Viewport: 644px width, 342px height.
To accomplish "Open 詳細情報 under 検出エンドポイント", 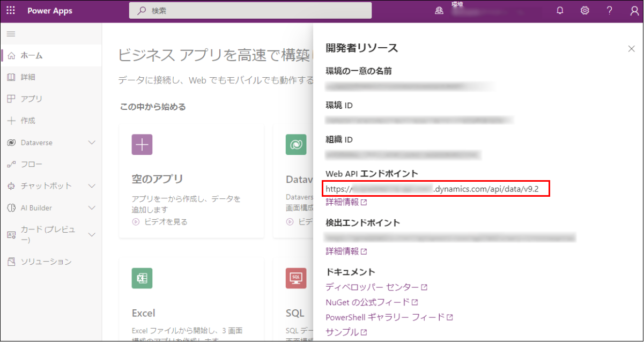I will click(346, 251).
